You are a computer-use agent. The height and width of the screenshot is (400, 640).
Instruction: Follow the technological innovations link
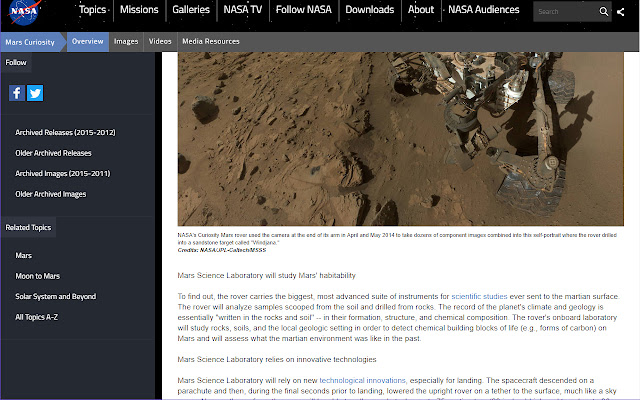tap(362, 380)
